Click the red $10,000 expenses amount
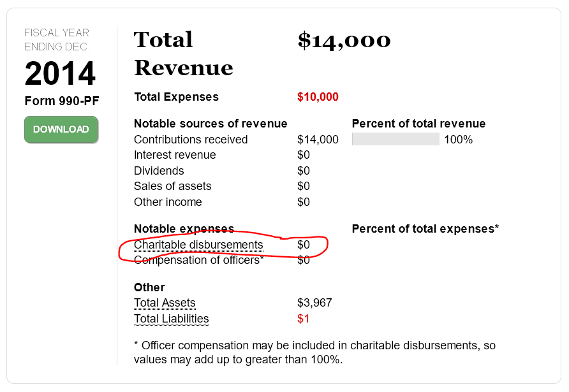This screenshot has height=392, width=569. [x=318, y=97]
